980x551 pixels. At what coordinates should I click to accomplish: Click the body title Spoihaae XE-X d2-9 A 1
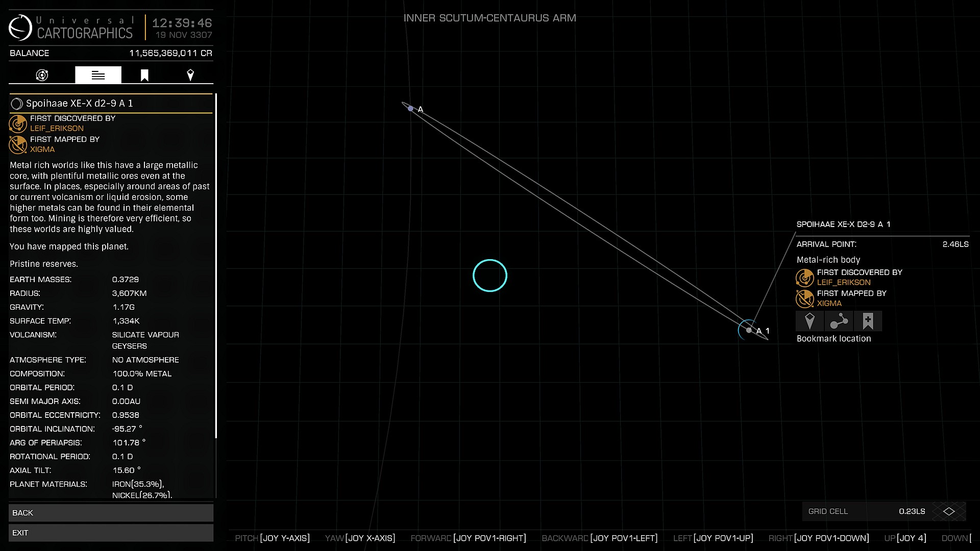80,104
